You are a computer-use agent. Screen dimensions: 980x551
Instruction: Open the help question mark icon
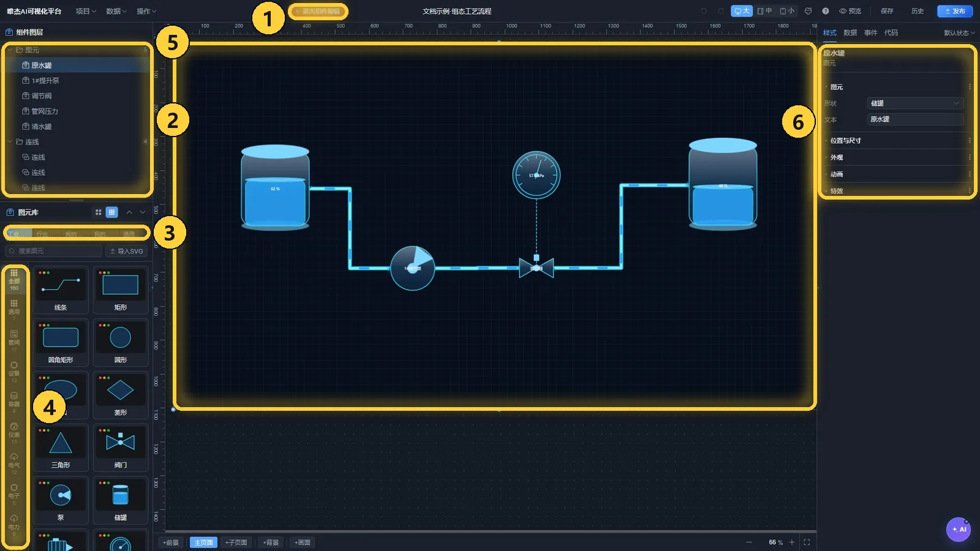tap(825, 11)
